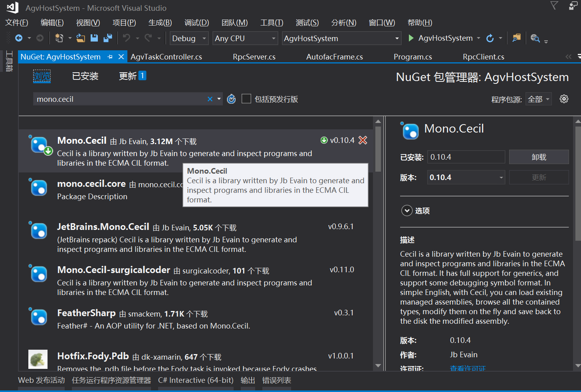Screen dimensions: 581x392
Task: Open the 调试(D) debug menu
Action: coord(196,23)
